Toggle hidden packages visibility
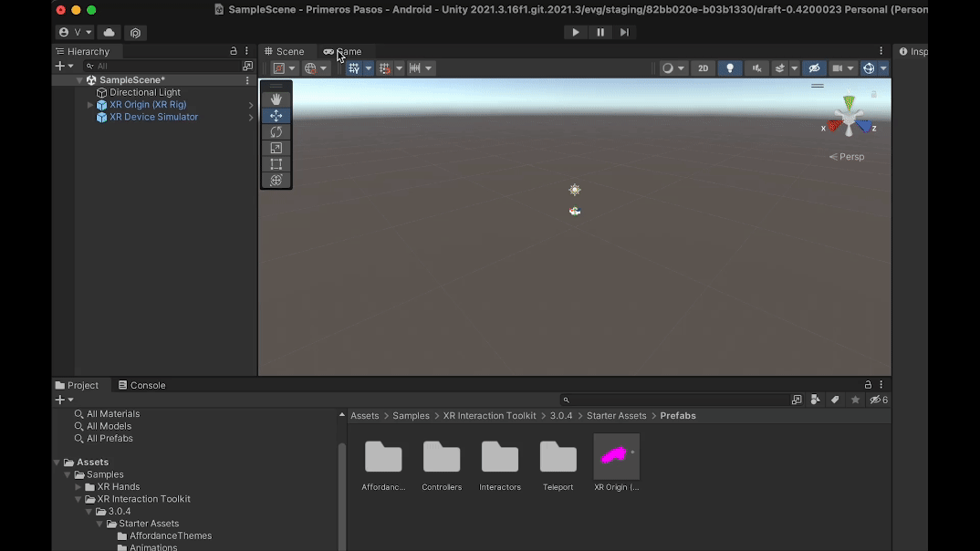The height and width of the screenshot is (551, 980). [x=879, y=400]
